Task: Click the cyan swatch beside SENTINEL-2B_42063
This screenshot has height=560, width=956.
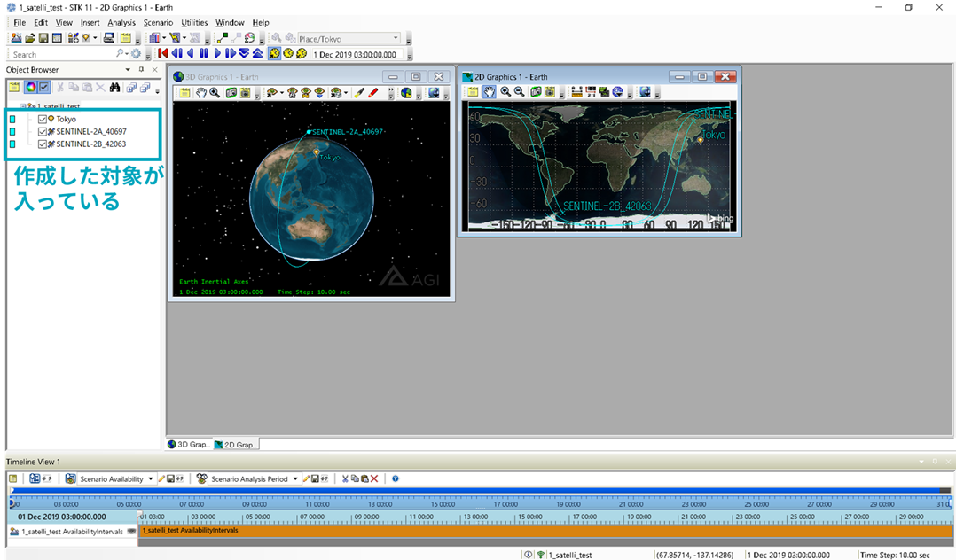Action: 12,144
